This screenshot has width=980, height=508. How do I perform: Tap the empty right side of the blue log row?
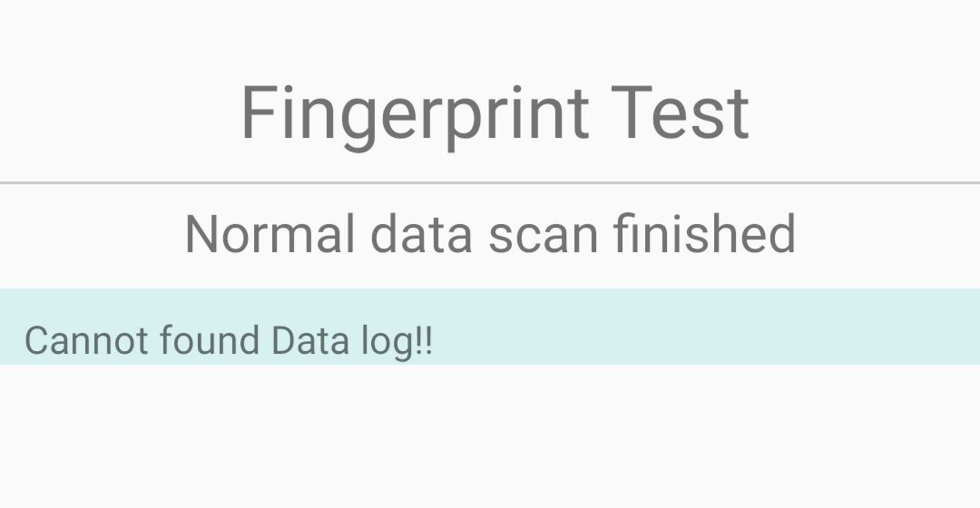click(726, 327)
